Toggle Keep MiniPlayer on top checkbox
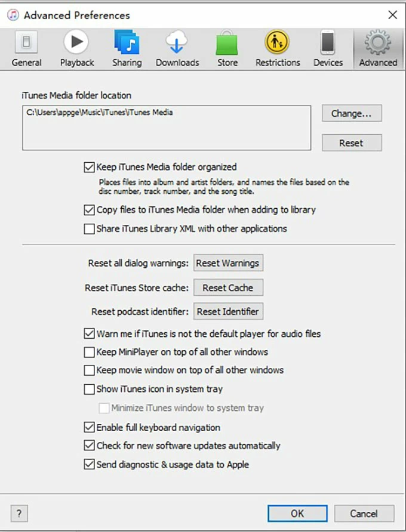Viewport: 406px width, 532px height. (90, 352)
